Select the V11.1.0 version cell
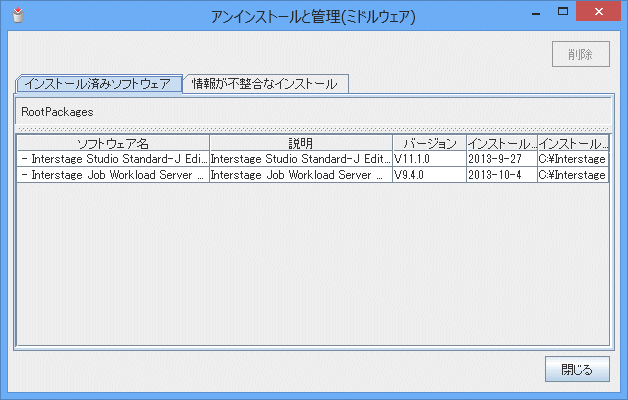Image resolution: width=628 pixels, height=400 pixels. point(428,159)
